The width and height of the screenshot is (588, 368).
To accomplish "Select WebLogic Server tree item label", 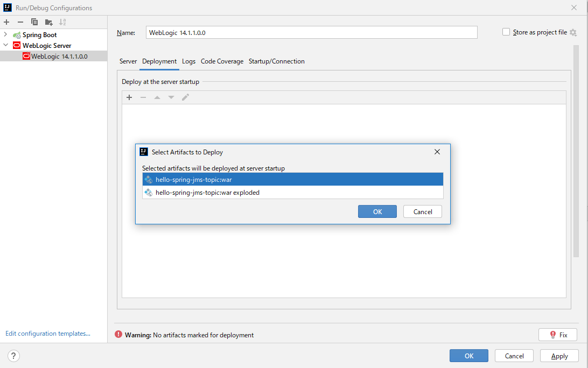I will click(47, 45).
